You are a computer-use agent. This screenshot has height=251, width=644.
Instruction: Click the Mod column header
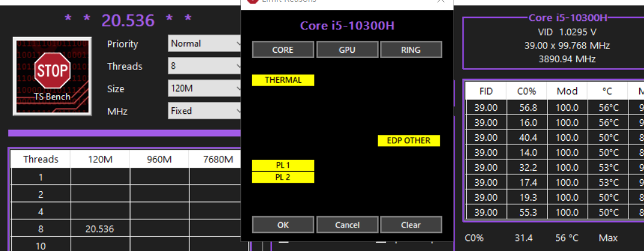pyautogui.click(x=567, y=91)
